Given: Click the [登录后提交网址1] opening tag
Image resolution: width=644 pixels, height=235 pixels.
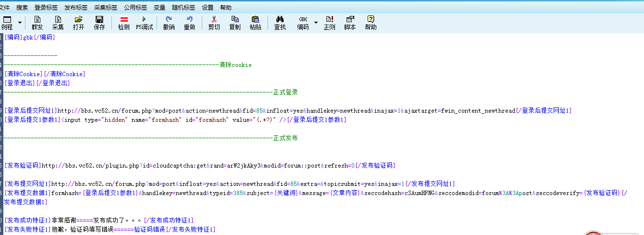Looking at the screenshot, I should pyautogui.click(x=31, y=111).
